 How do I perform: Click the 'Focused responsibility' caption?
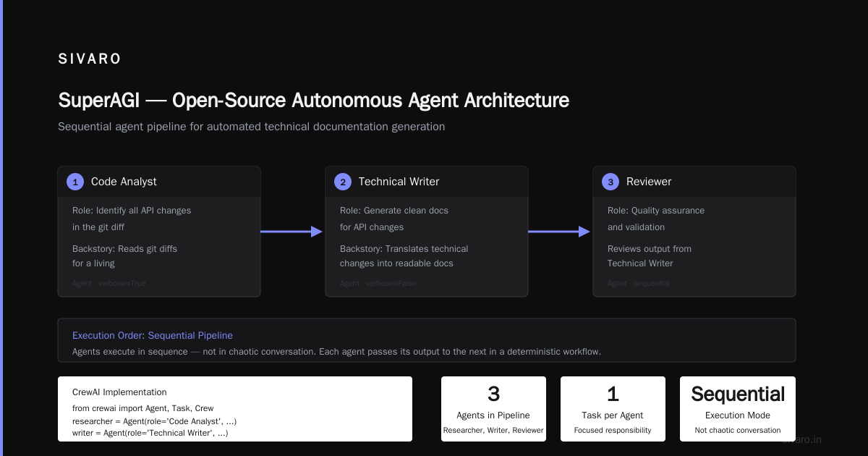(x=613, y=430)
